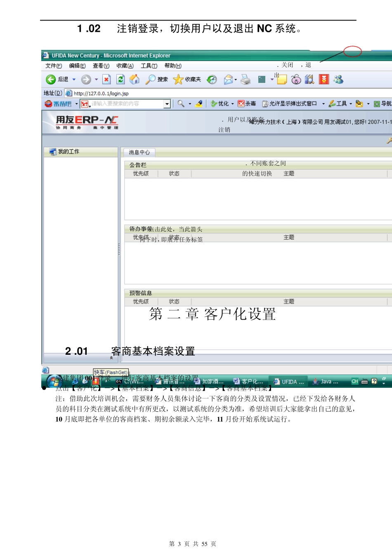
Task: Open the Forward button history dropdown arrow
Action: click(96, 79)
